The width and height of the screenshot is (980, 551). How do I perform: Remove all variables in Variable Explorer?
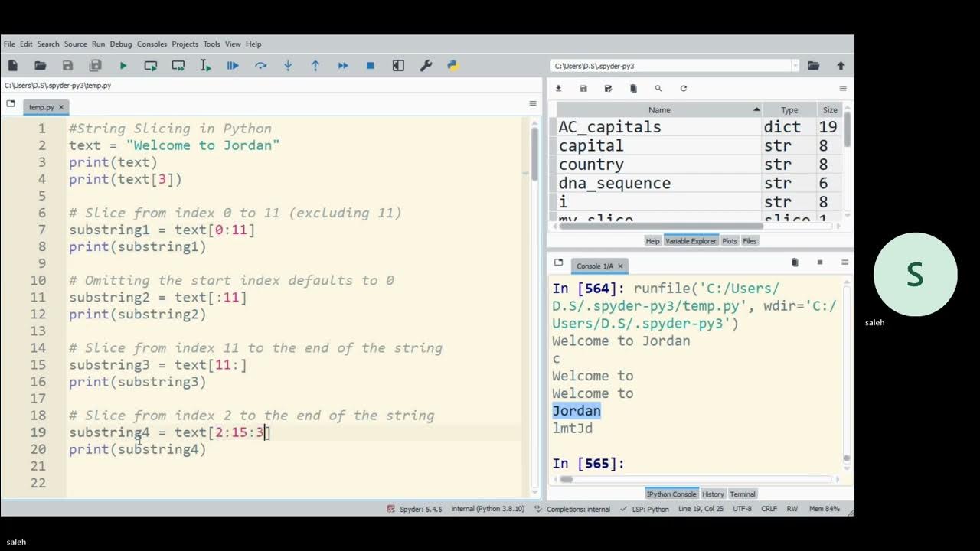click(x=633, y=89)
